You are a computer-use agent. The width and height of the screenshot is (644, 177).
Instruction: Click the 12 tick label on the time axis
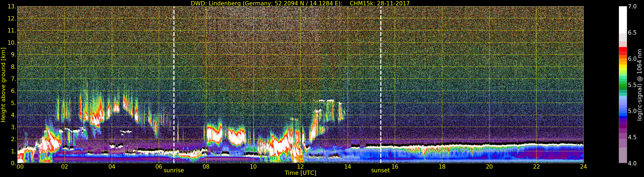point(300,167)
